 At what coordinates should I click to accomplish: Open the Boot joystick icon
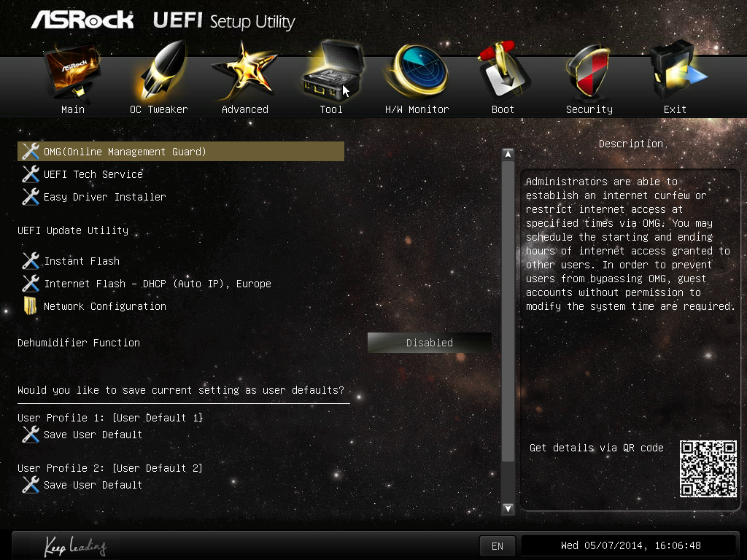[503, 71]
